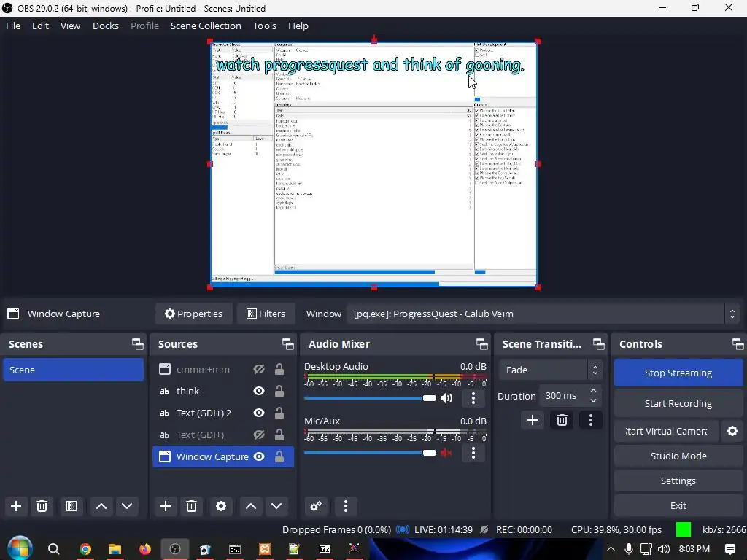Undock the Controls panel float icon
747x560 pixels.
pos(738,344)
